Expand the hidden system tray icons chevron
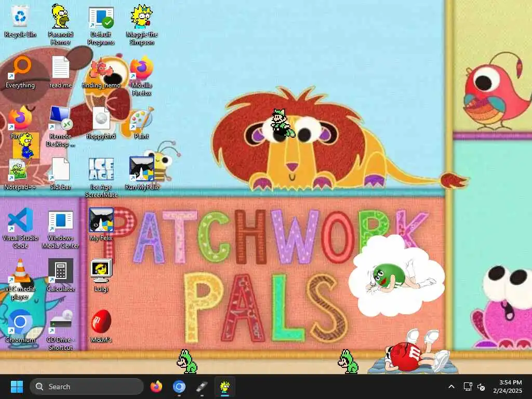532x399 pixels. point(451,387)
